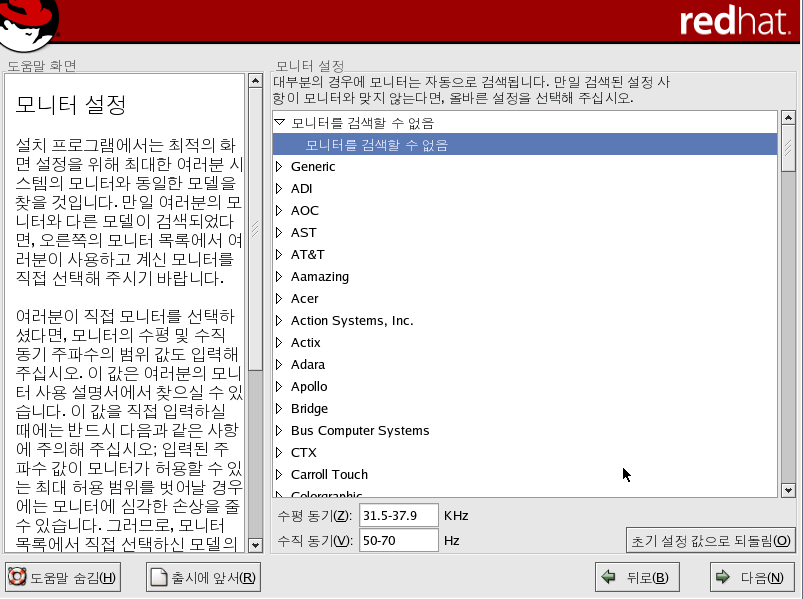Expand the Acer monitor group
The height and width of the screenshot is (599, 803).
279,298
